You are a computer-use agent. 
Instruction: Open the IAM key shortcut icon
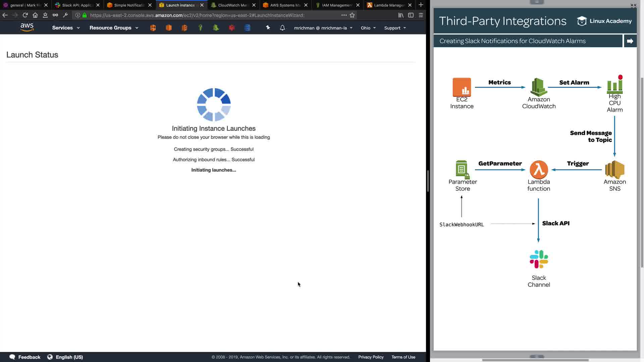coord(200,28)
